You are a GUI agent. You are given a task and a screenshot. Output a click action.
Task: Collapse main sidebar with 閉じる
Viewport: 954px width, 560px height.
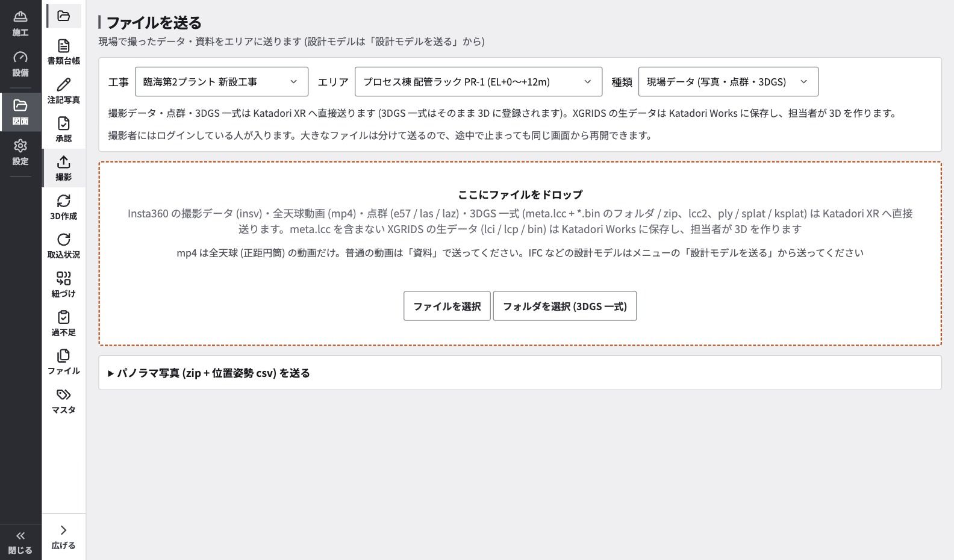[20, 542]
